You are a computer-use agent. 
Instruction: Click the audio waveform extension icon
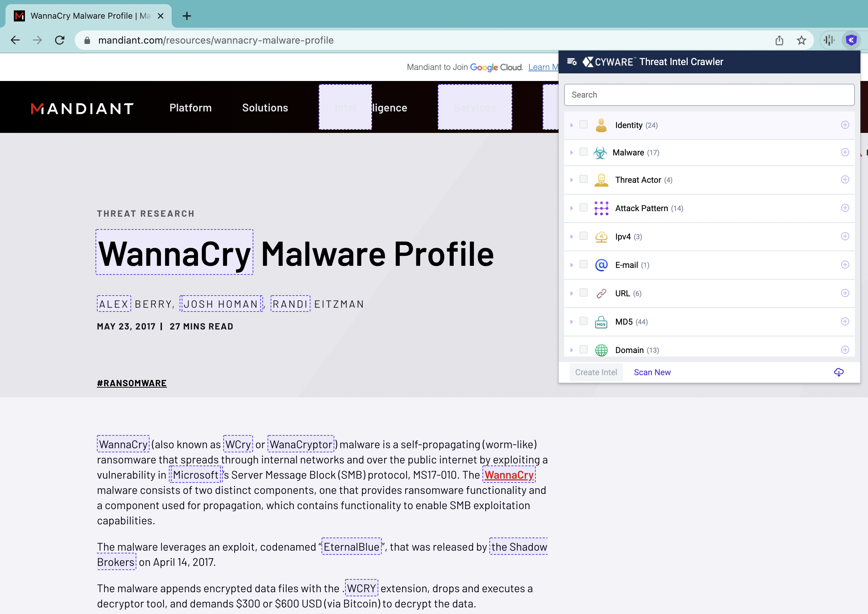[x=829, y=40]
